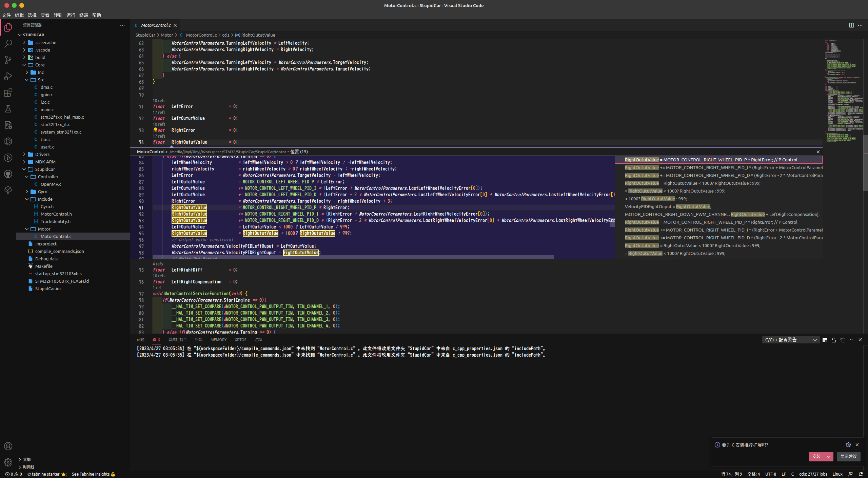This screenshot has height=478, width=868.
Task: Click the 显示建议 button
Action: tap(848, 457)
